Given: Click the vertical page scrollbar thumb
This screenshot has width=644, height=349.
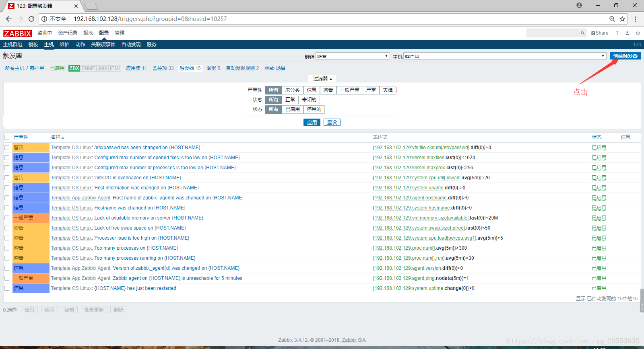Looking at the screenshot, I should (x=642, y=300).
